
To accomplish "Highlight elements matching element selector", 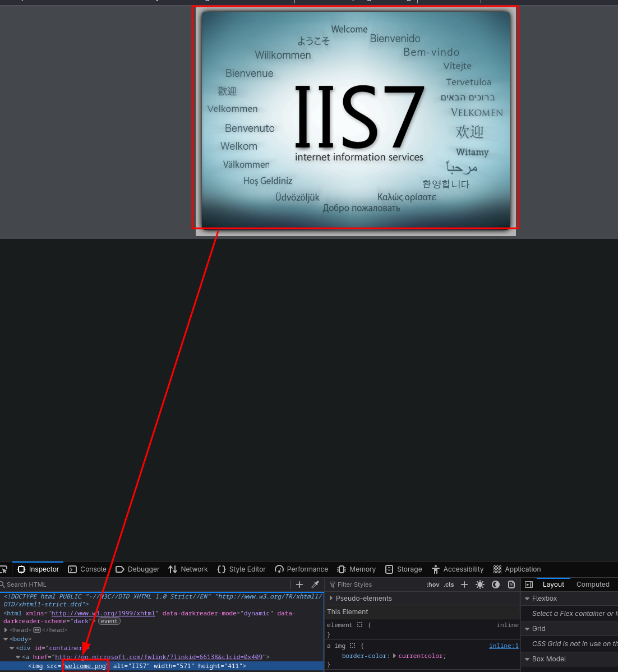I will [x=359, y=625].
